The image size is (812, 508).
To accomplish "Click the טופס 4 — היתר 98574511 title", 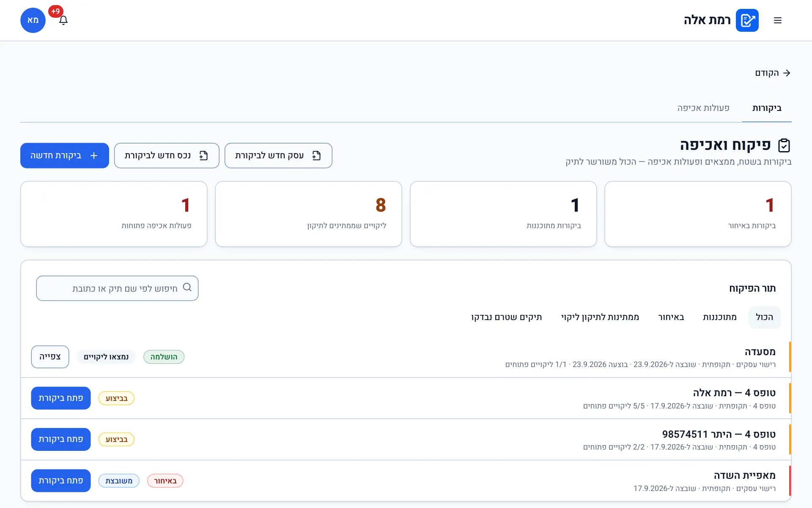I will click(x=719, y=434).
